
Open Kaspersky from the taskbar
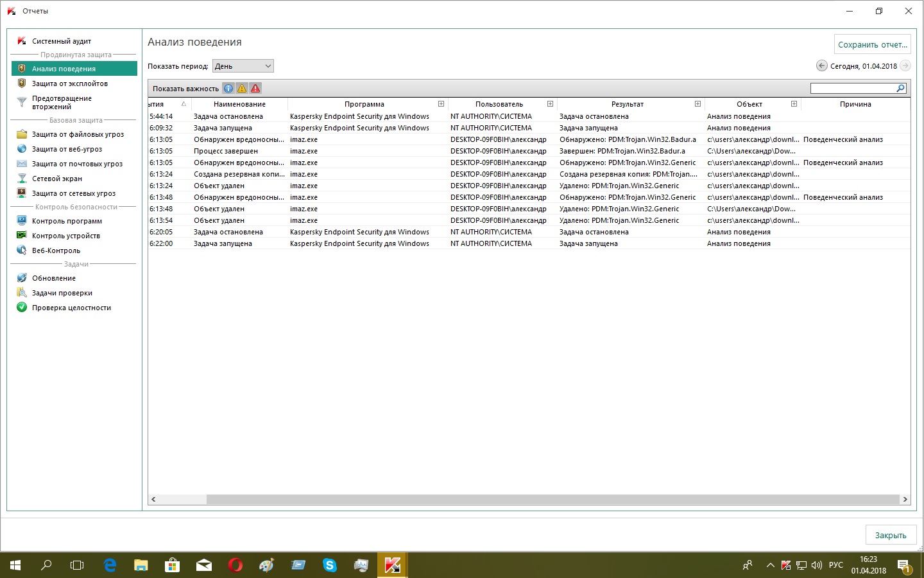(x=392, y=565)
